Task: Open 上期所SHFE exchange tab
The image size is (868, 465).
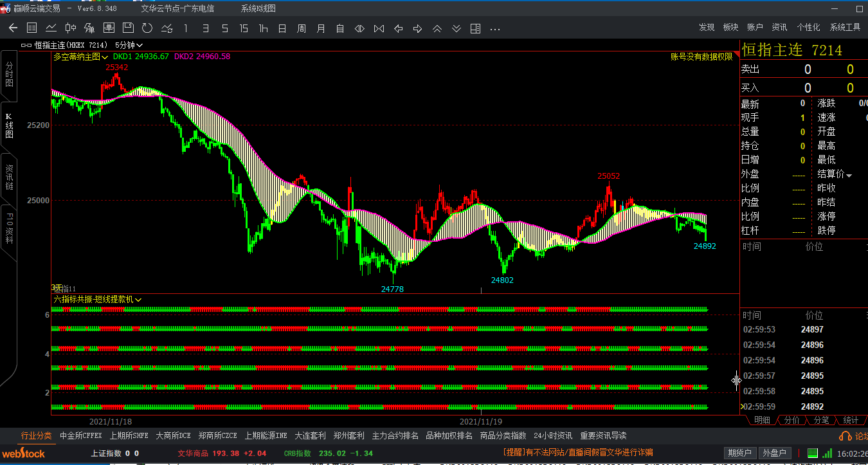Action: pyautogui.click(x=129, y=435)
